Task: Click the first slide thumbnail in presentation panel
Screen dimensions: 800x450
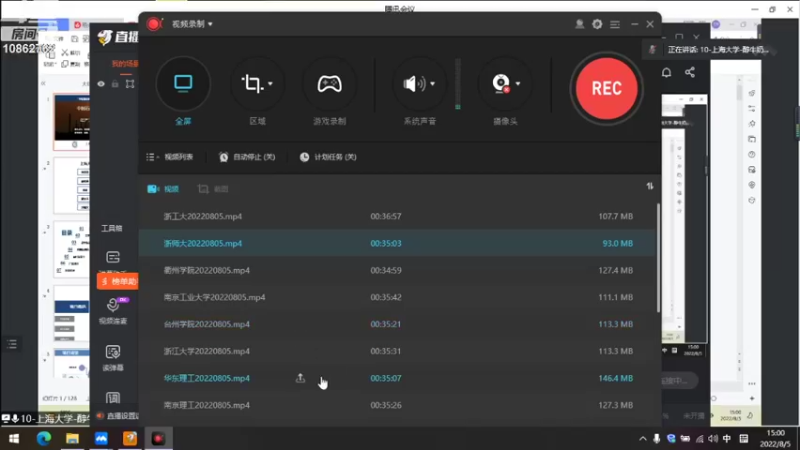Action: [x=71, y=121]
